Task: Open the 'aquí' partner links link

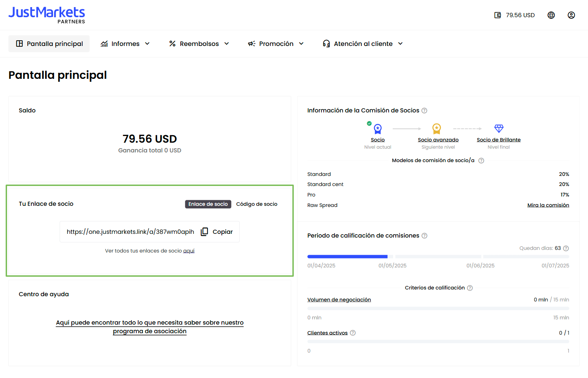Action: 189,251
